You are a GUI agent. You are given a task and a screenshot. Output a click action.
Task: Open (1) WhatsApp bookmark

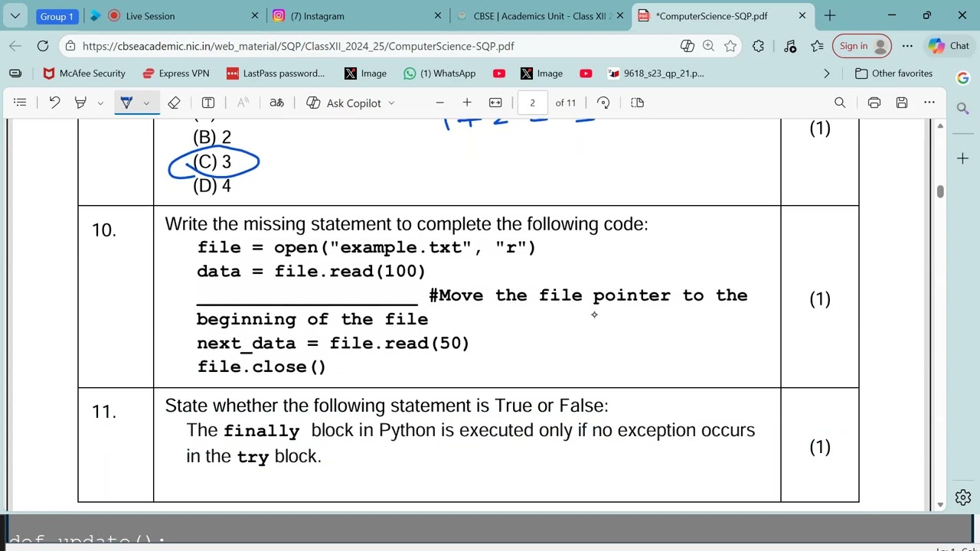tap(439, 73)
